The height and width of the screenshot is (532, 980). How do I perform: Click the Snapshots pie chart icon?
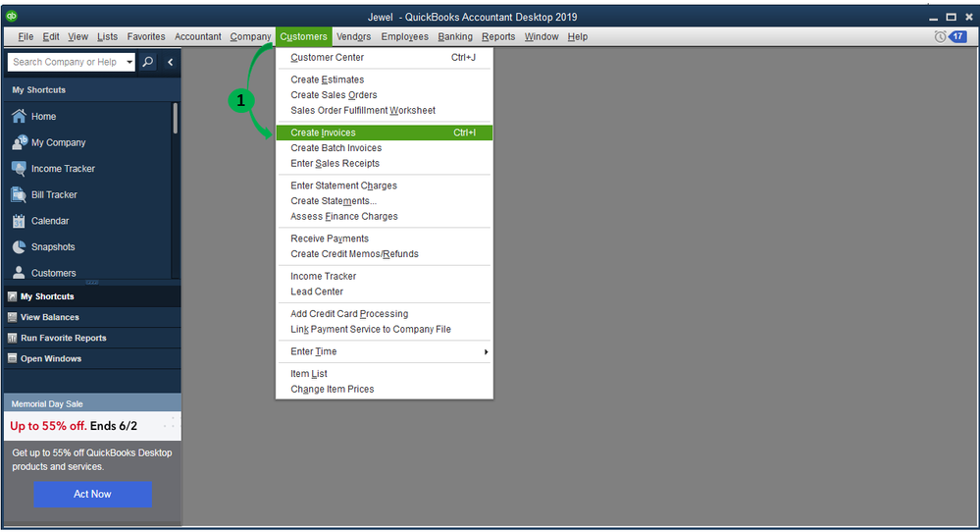(20, 247)
